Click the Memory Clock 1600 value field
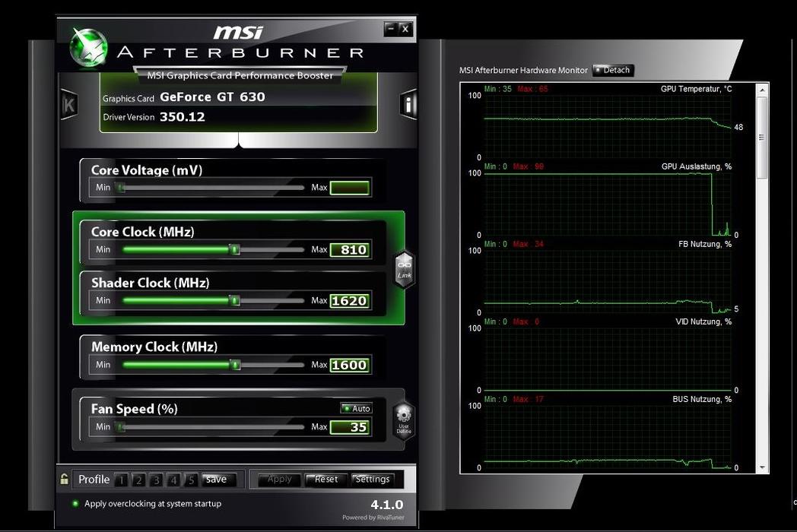Viewport: 797px width, 532px height. pos(350,365)
